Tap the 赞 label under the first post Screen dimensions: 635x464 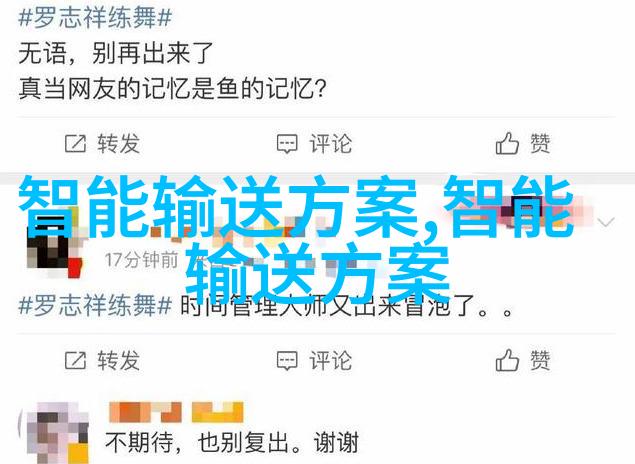pos(540,144)
